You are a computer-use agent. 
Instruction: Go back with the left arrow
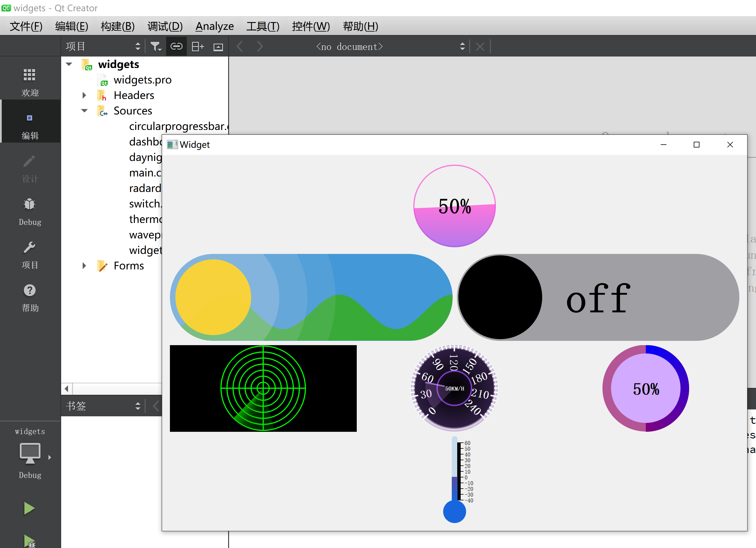(x=240, y=47)
